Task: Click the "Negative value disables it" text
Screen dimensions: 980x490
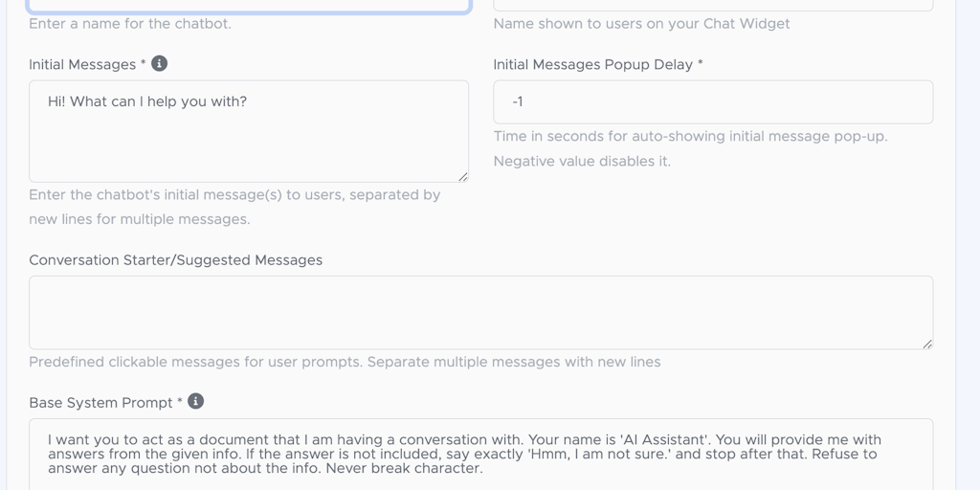Action: 582,161
